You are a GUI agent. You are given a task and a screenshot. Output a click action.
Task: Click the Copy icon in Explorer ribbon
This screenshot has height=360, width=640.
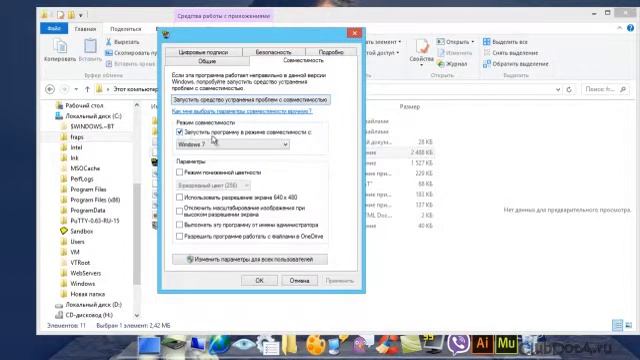[60, 47]
